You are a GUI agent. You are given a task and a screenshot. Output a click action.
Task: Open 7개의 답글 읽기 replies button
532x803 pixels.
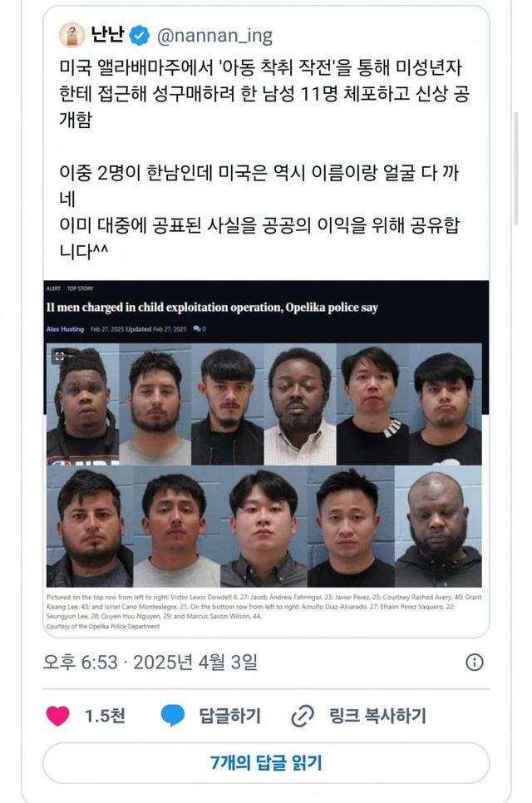pos(266,763)
